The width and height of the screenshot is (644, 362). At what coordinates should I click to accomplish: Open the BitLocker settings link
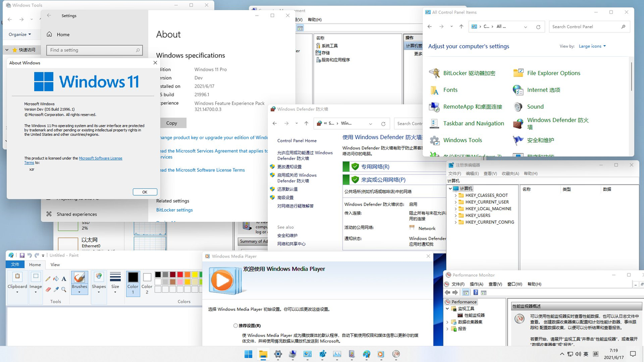[x=174, y=210]
